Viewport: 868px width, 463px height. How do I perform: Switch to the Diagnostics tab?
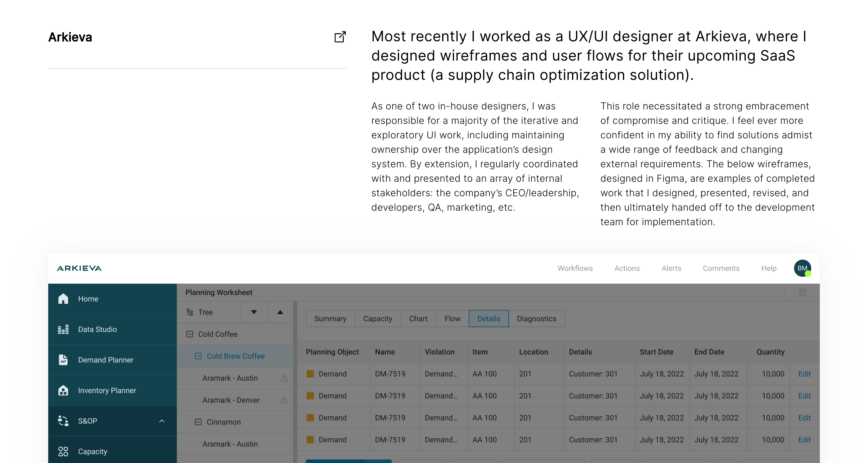tap(536, 318)
